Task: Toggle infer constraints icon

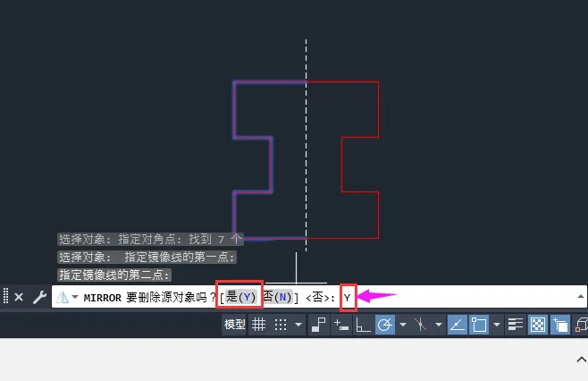Action: point(319,325)
